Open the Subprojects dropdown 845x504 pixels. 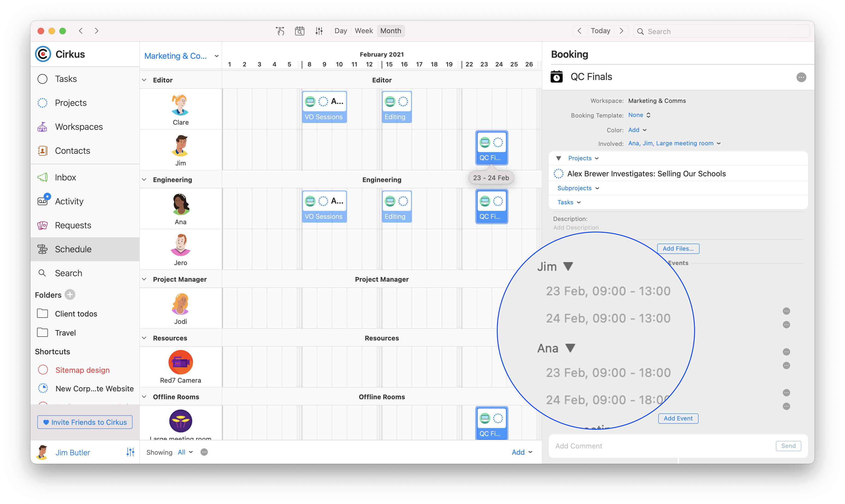click(578, 188)
